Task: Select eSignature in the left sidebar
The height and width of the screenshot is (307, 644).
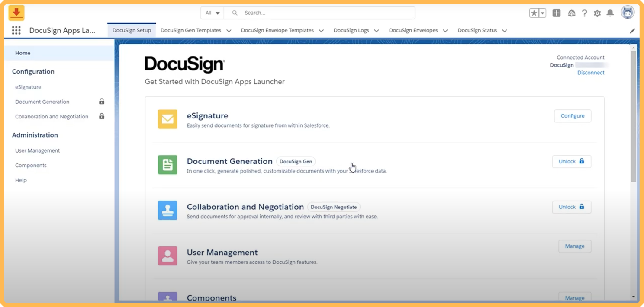Action: click(x=28, y=87)
